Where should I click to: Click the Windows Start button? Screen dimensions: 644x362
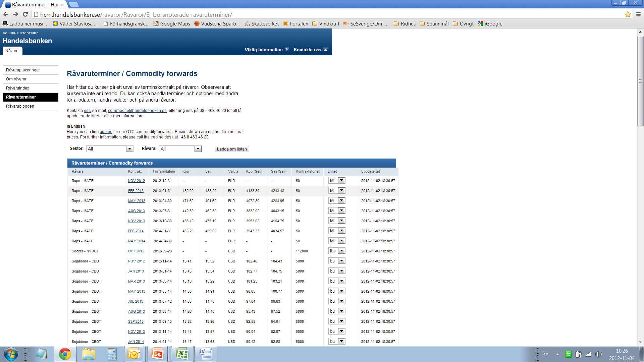pos(11,354)
